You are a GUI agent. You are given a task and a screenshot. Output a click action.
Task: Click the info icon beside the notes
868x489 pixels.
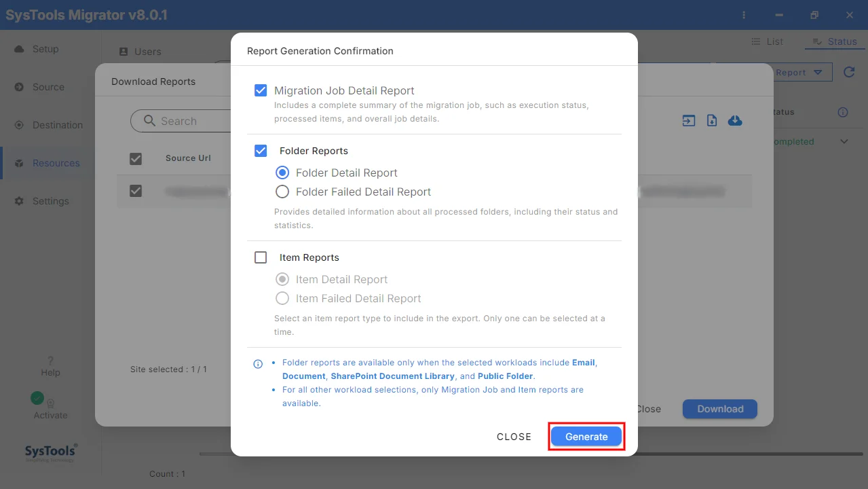(258, 364)
